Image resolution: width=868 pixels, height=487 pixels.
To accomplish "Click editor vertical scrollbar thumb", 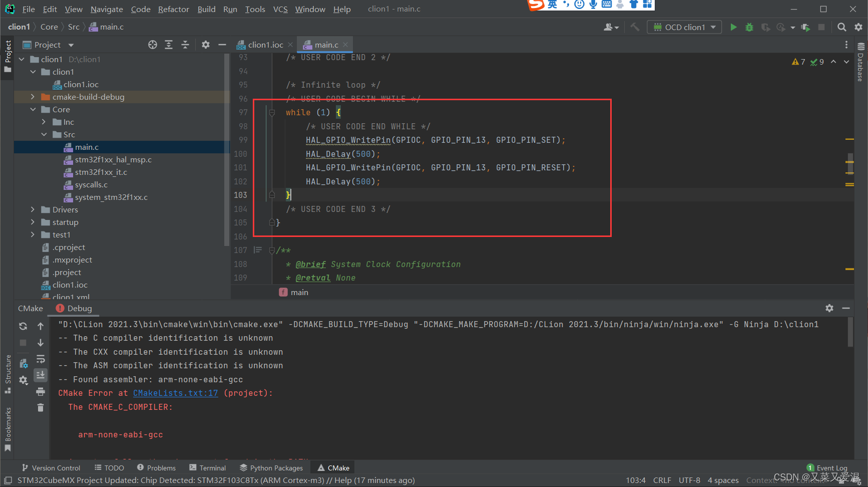I will pyautogui.click(x=849, y=163).
